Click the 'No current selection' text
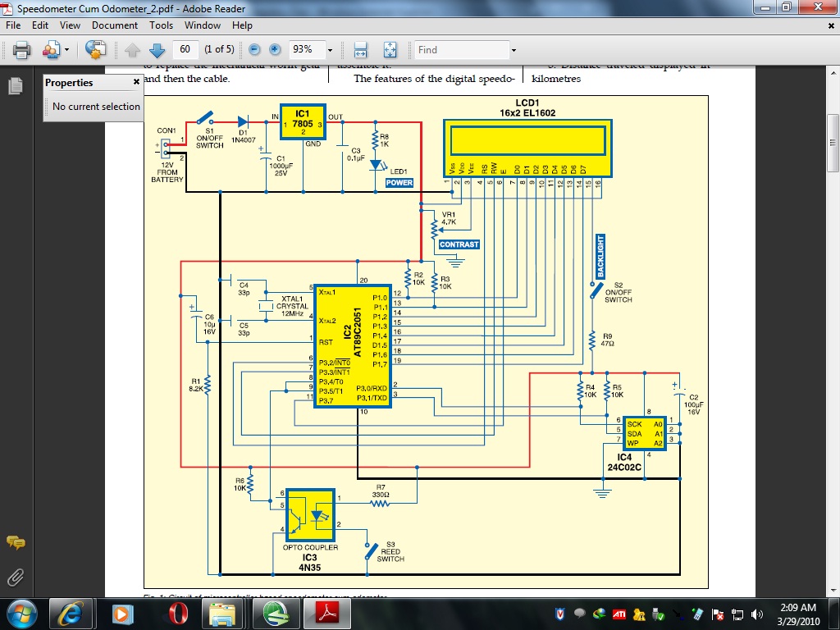Viewport: 840px width, 630px height. [97, 107]
